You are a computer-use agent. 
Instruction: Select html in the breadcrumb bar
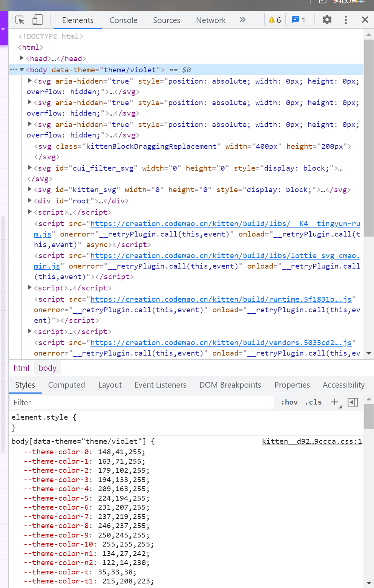pyautogui.click(x=21, y=368)
